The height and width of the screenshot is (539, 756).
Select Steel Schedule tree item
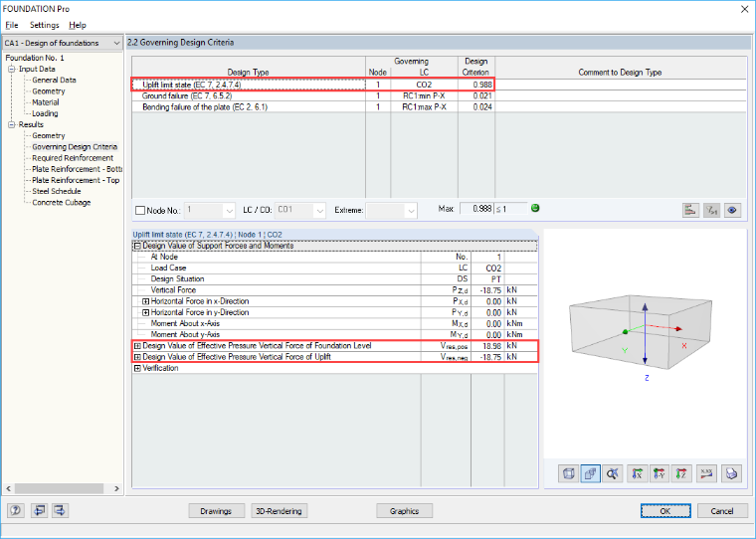57,191
